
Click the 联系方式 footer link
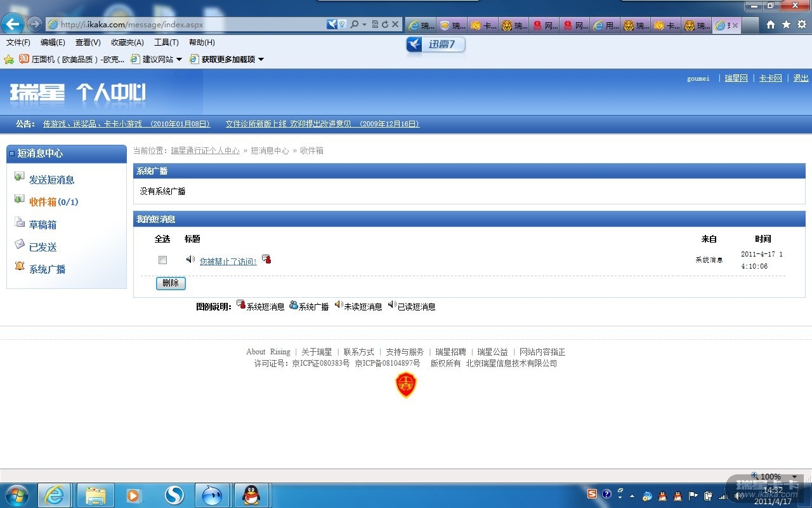(359, 352)
